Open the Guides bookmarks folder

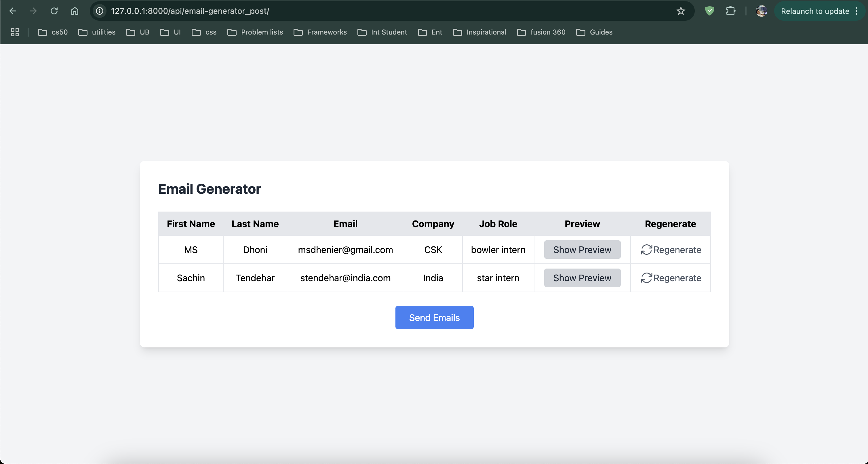(594, 32)
